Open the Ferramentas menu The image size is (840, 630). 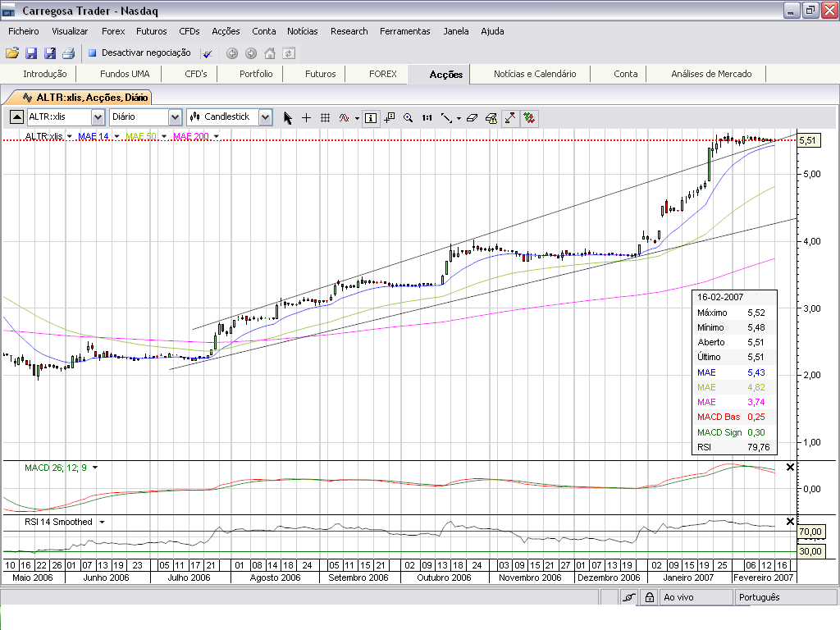point(404,31)
